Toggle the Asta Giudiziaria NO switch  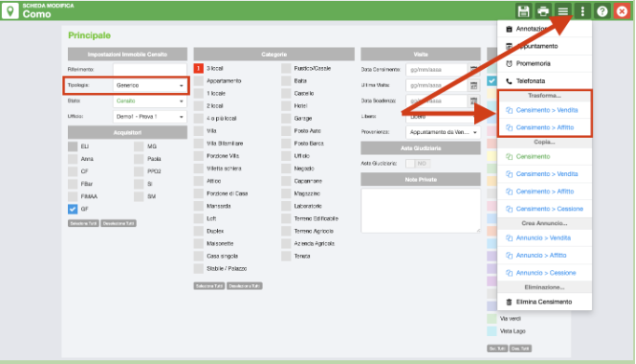pyautogui.click(x=418, y=163)
